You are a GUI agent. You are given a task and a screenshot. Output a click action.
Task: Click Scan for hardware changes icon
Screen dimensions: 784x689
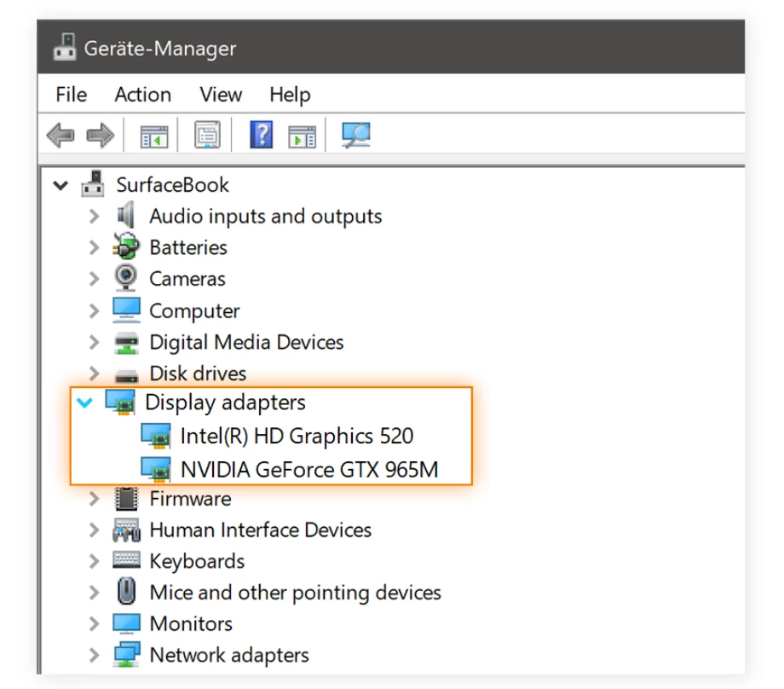click(x=356, y=135)
